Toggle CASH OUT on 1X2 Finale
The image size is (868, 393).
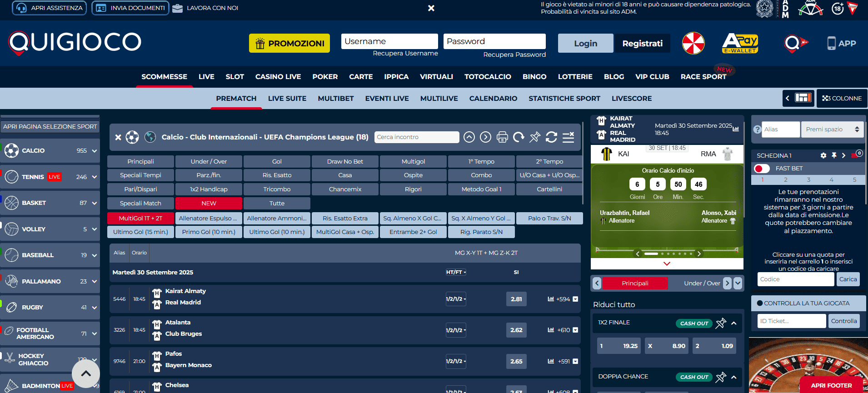[x=694, y=323]
